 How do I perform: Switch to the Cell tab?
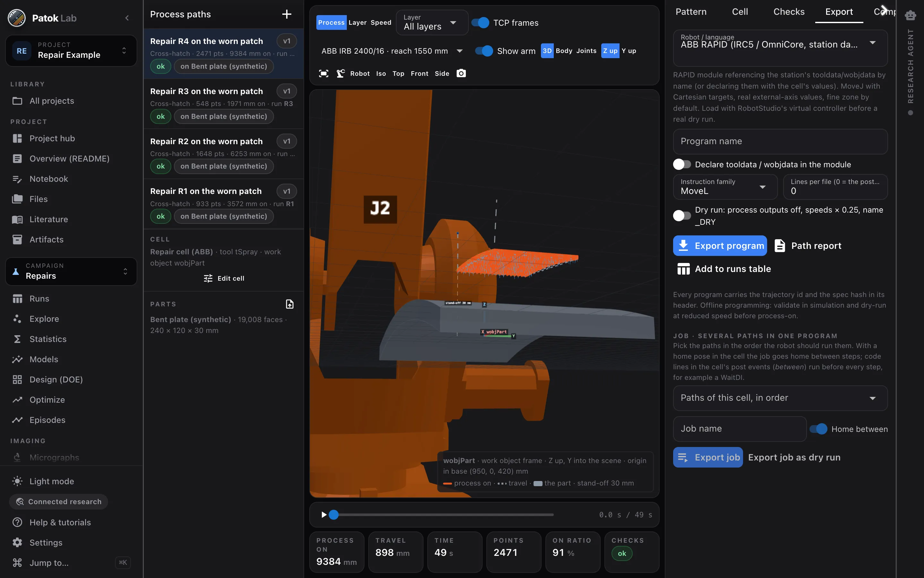[x=740, y=12]
